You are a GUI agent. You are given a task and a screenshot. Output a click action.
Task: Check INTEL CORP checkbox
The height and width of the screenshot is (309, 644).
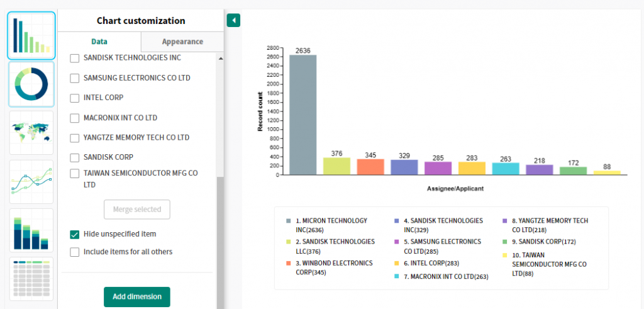[74, 98]
